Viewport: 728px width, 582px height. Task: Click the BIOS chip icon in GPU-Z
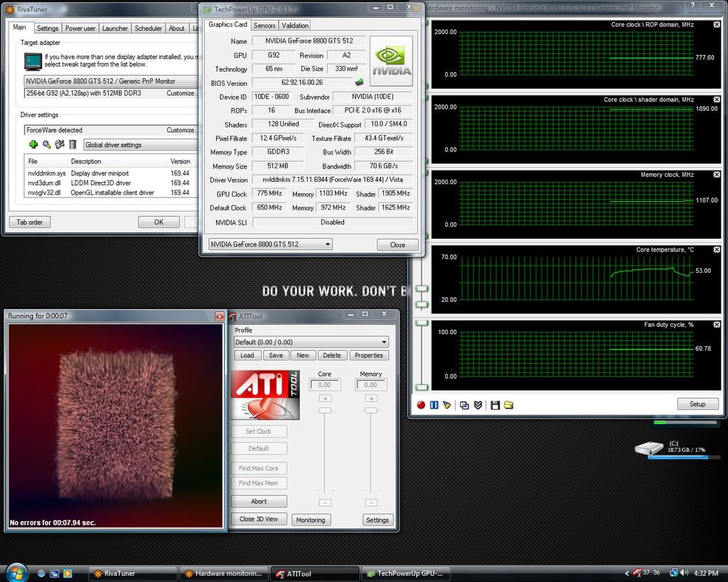pyautogui.click(x=359, y=82)
